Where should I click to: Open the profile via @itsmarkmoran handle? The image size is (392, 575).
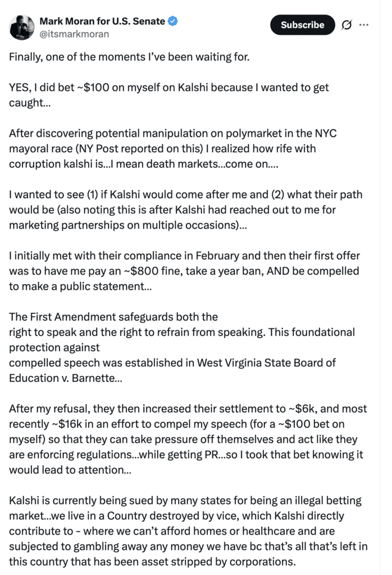pos(69,33)
